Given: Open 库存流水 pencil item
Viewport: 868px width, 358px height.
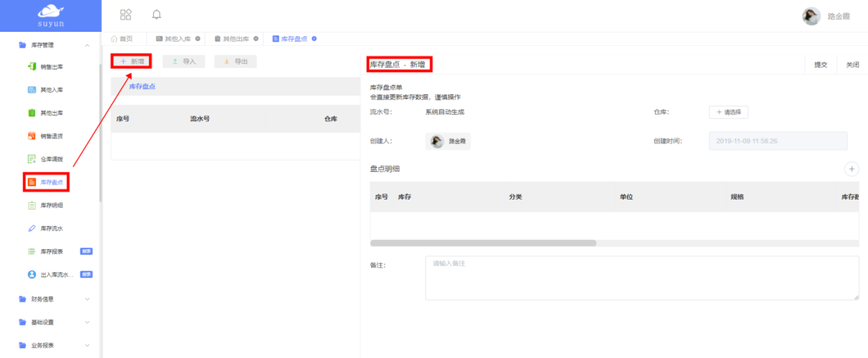Looking at the screenshot, I should (x=46, y=229).
